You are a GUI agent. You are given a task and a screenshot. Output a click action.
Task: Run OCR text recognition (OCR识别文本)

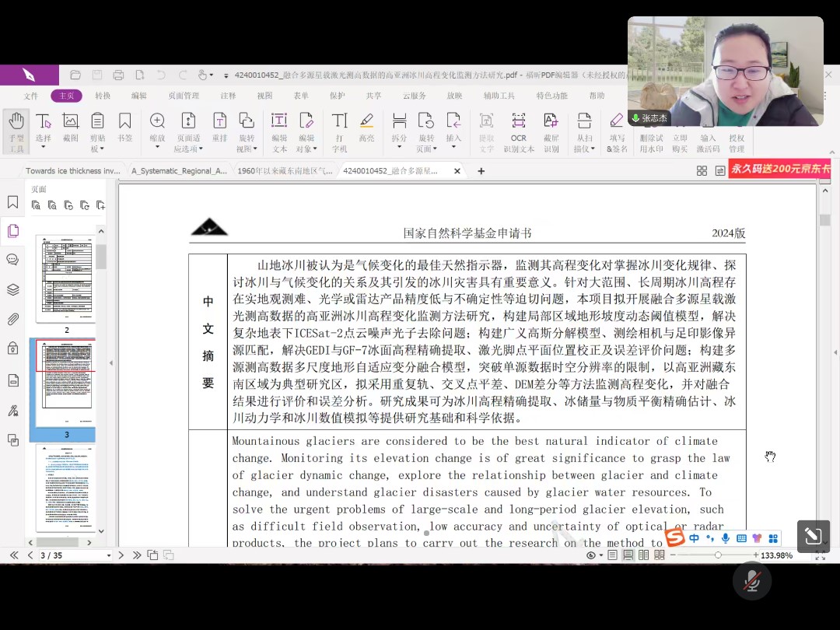coord(518,131)
